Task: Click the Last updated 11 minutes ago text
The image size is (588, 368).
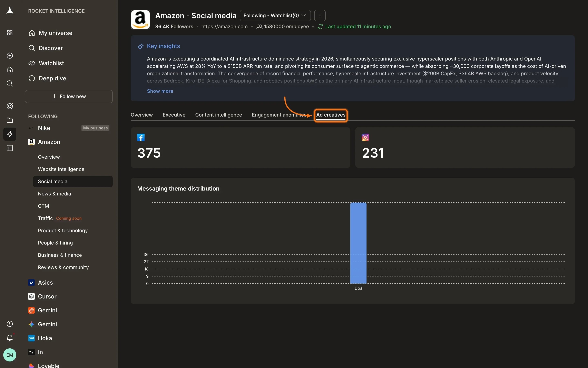Action: (358, 27)
